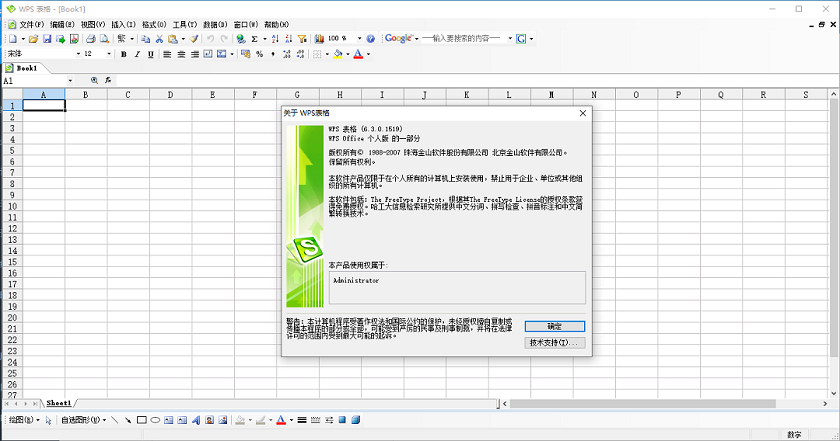Select column header D
The image size is (840, 441).
tap(170, 94)
